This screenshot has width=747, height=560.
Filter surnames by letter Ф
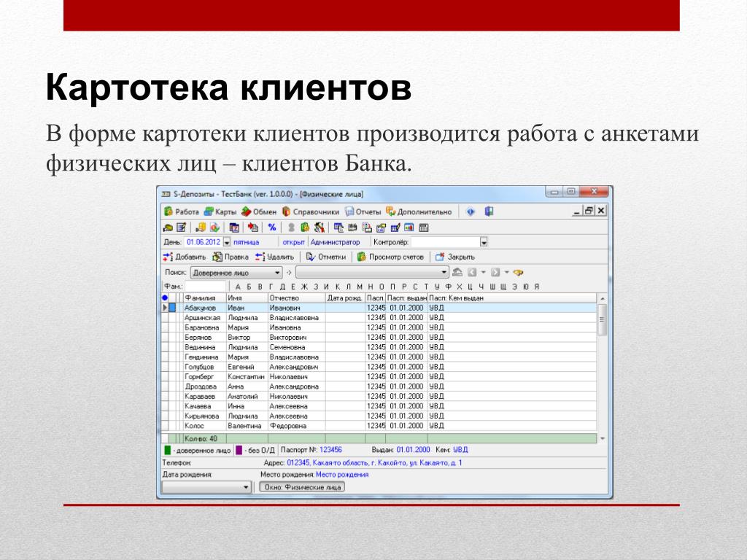pos(448,287)
